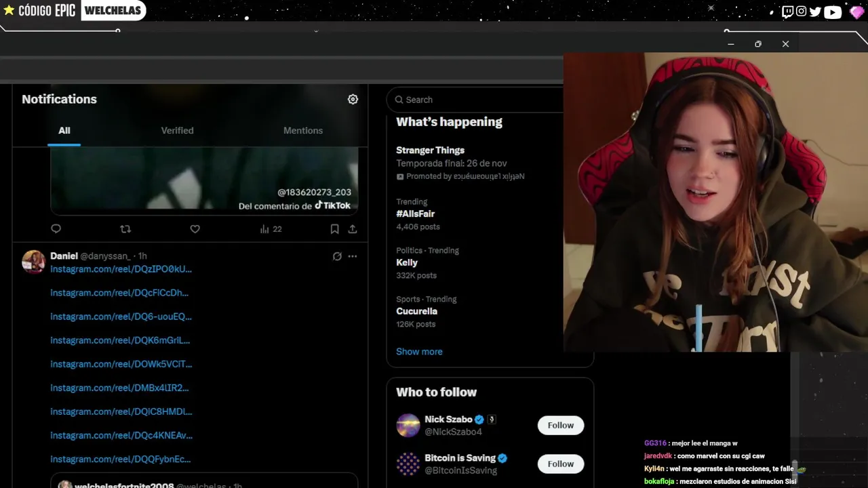The height and width of the screenshot is (488, 868).
Task: Open the Instagram reel link DQK6mGrlL
Action: (x=120, y=340)
